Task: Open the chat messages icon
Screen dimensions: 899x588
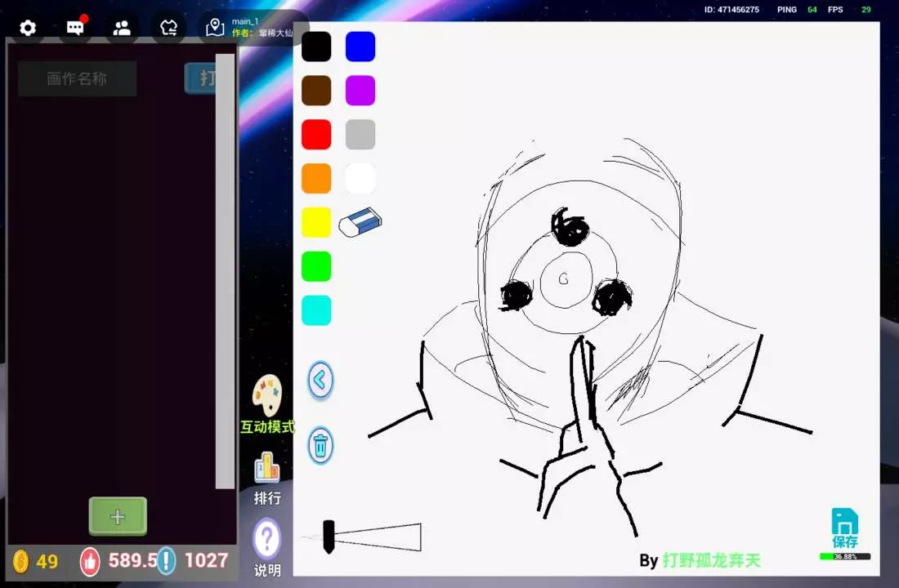Action: [76, 26]
